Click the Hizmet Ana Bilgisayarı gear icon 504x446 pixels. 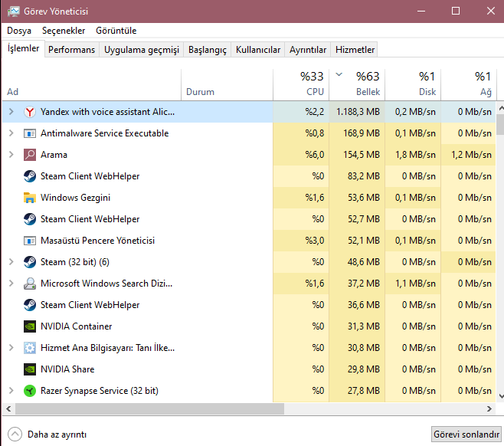[x=30, y=348]
